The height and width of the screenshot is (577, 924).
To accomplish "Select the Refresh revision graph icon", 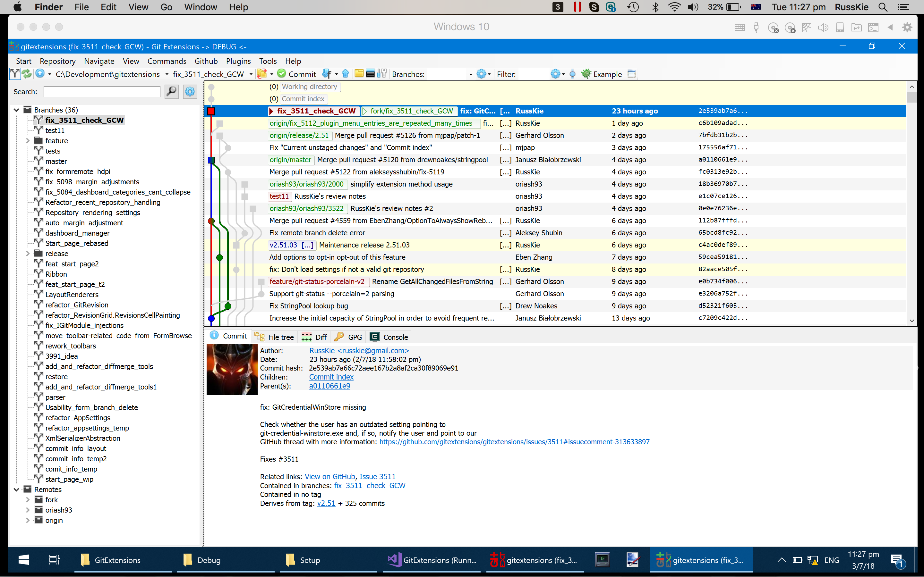I will pyautogui.click(x=26, y=74).
